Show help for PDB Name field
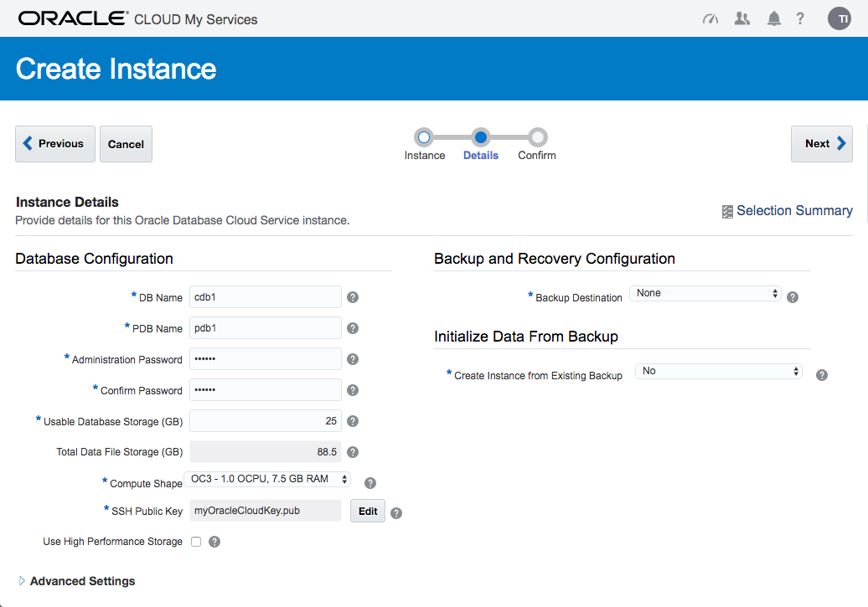868x607 pixels. pyautogui.click(x=353, y=328)
